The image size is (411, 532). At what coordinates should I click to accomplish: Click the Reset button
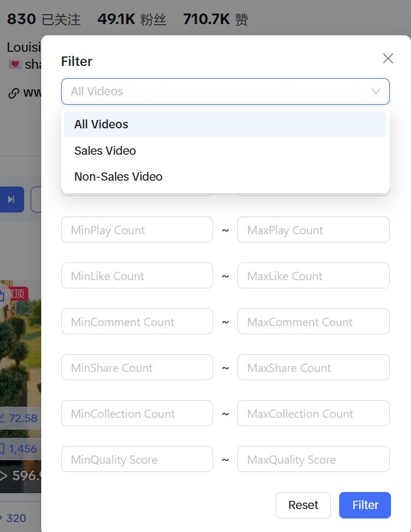pos(303,505)
